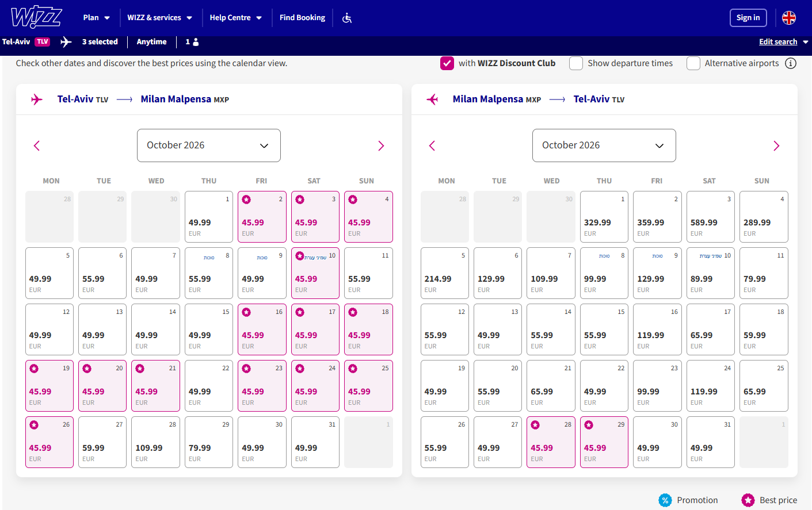Viewport: 812px width, 510px height.
Task: Select return October 22 fare 49.99
Action: tap(604, 386)
